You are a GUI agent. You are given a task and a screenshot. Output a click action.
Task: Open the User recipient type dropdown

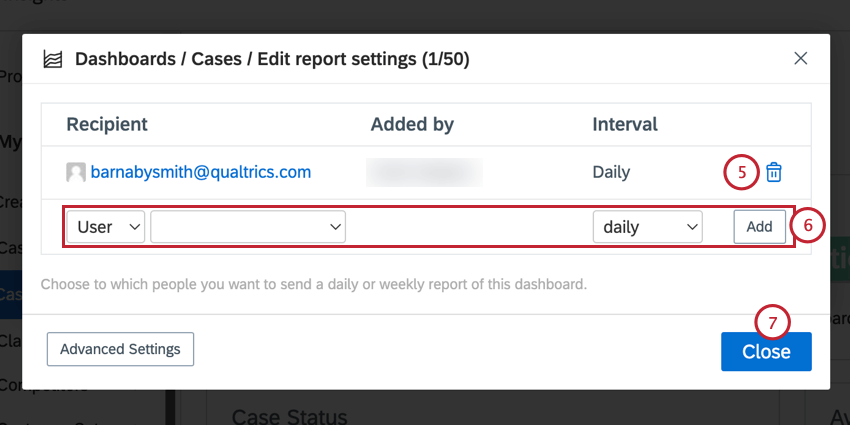click(x=106, y=227)
